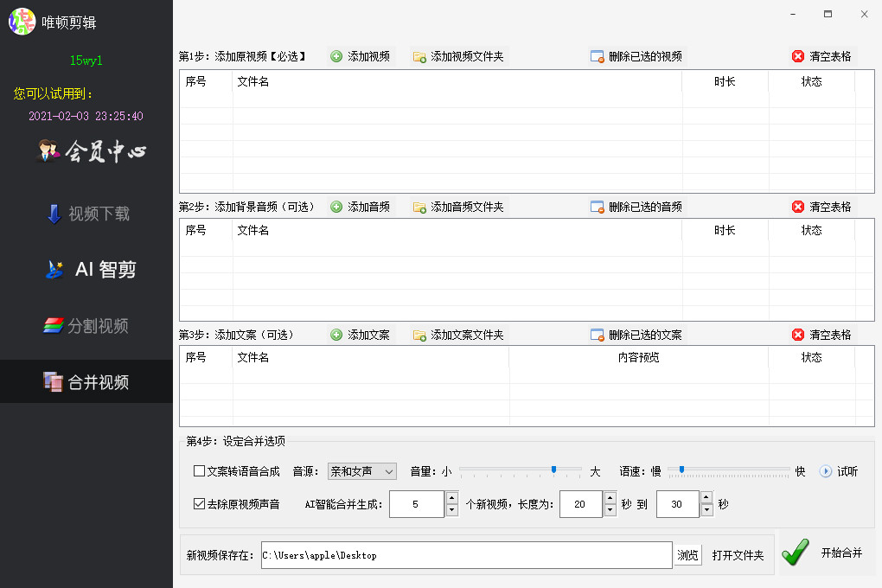Click the new video count field showing 5
The image size is (882, 588).
[417, 504]
